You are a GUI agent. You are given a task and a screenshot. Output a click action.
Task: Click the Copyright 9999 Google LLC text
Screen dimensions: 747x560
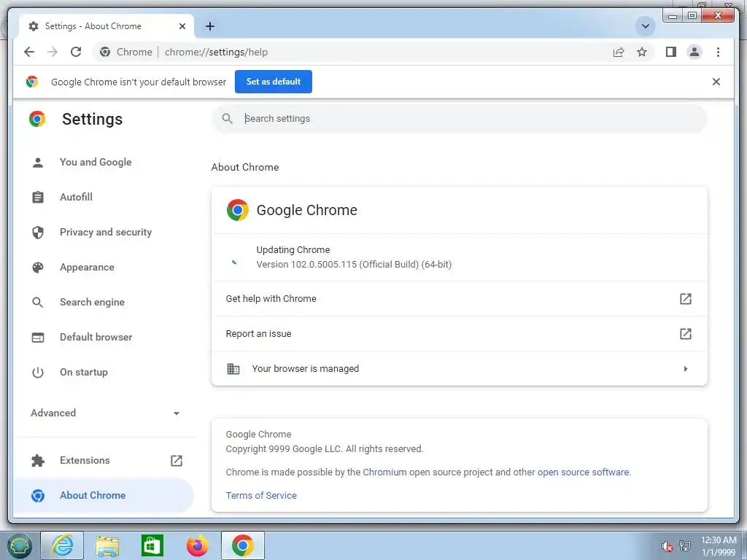tap(325, 449)
